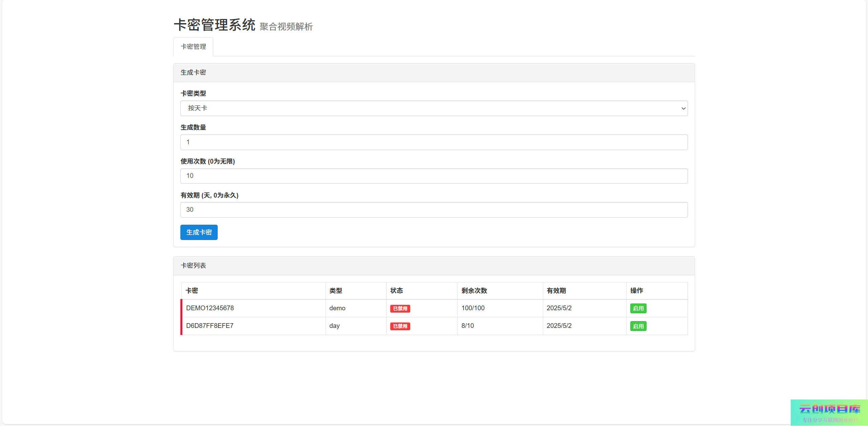Click the 状态 column header
Screen dimensions: 868x426
[x=396, y=291]
